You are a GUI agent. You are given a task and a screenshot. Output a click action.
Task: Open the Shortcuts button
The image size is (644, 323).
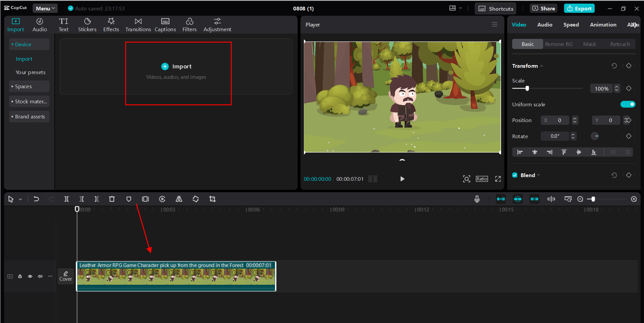click(496, 9)
